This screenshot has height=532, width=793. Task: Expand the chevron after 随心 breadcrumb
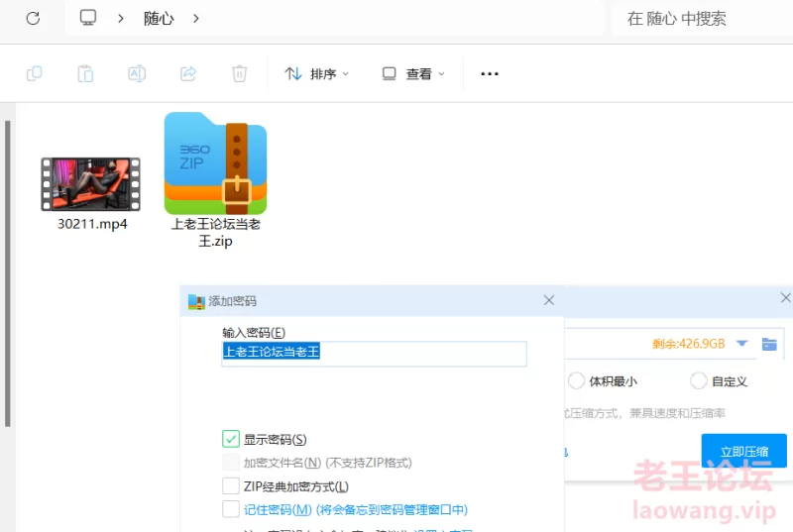(x=196, y=18)
